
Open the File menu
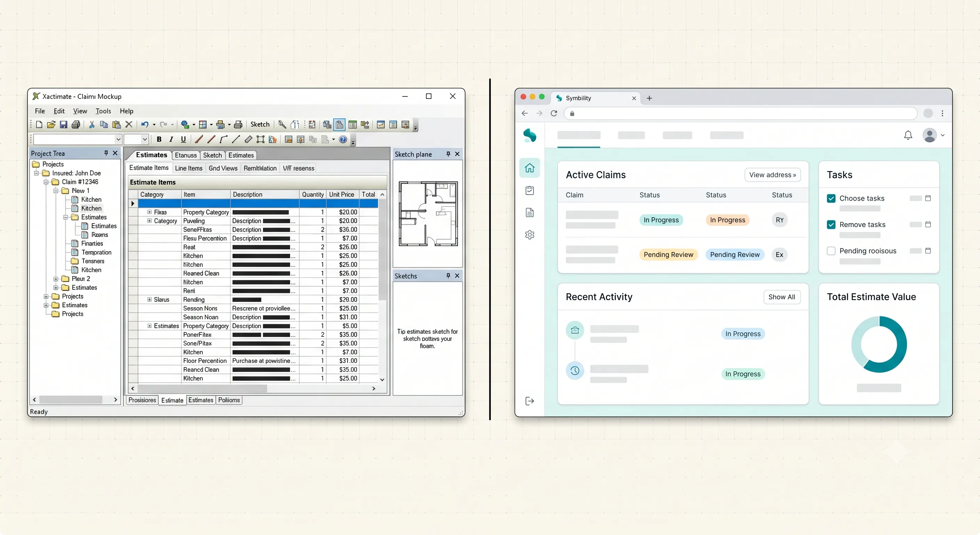(40, 111)
